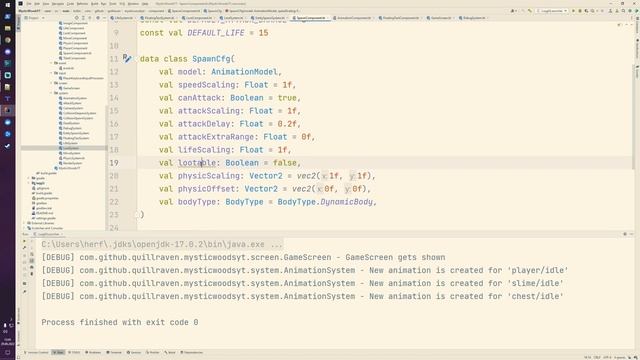
Task: Collapse all nodes in Project panel toolbar
Action: [x=90, y=18]
